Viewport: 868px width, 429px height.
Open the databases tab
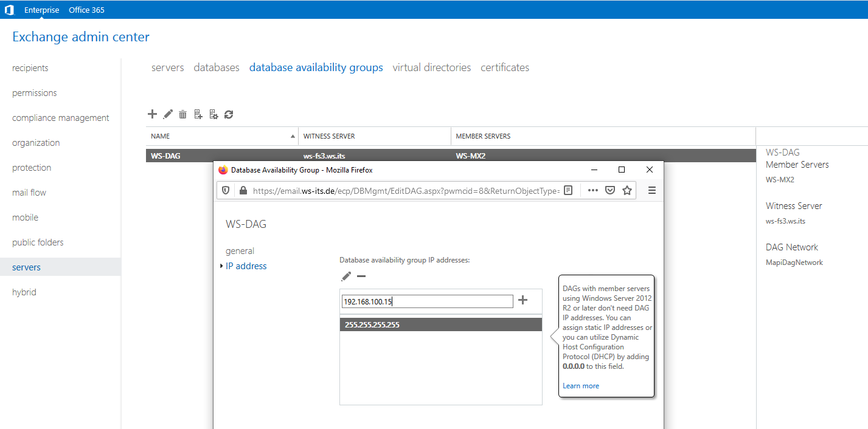tap(217, 67)
